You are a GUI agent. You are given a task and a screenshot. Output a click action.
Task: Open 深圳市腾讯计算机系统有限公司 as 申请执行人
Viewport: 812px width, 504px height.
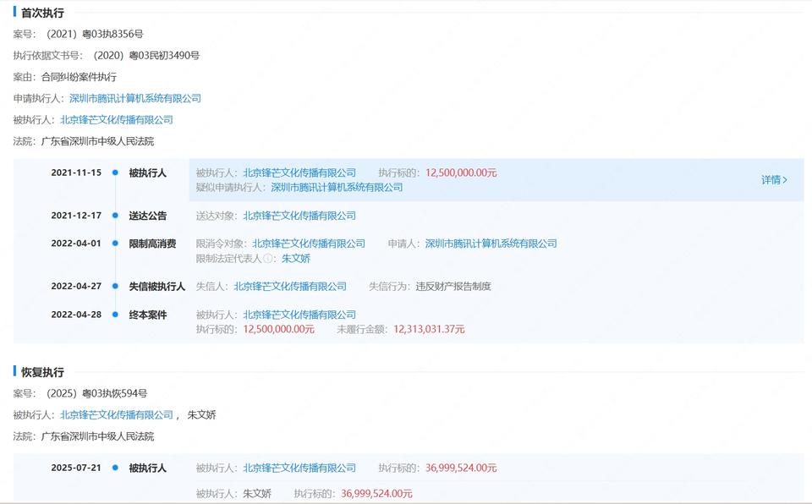139,98
